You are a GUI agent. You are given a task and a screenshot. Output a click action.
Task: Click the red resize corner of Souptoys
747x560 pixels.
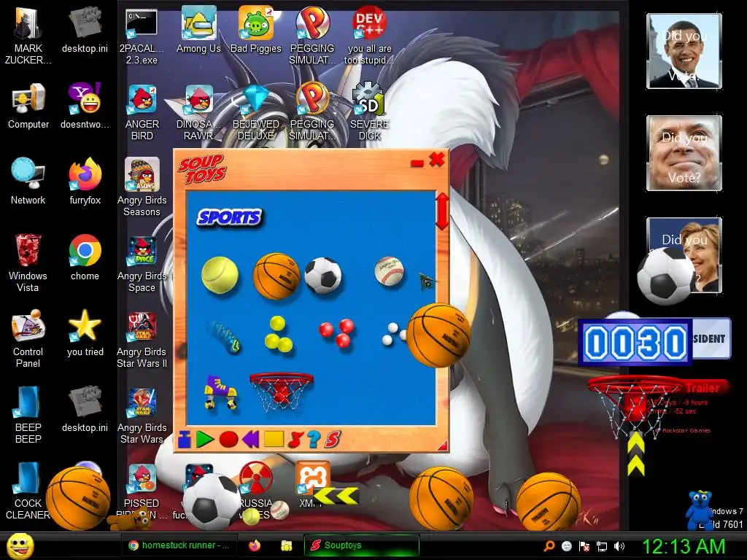pos(443,446)
